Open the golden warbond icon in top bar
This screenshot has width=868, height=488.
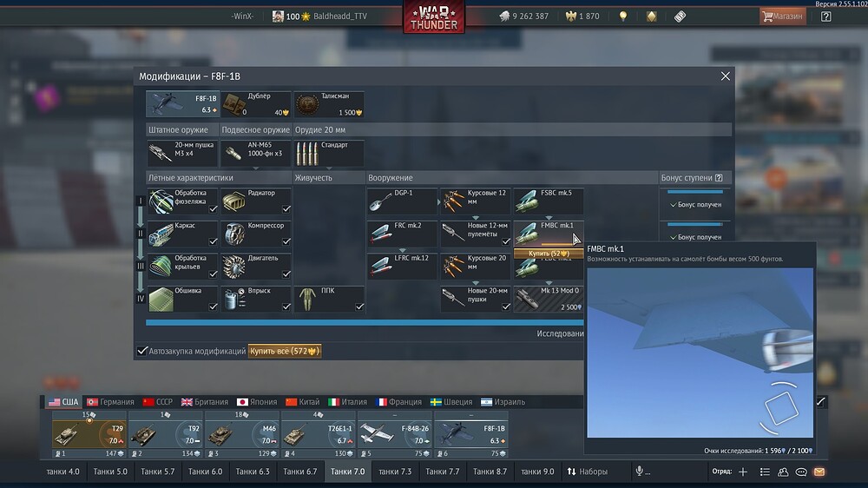[x=652, y=16]
